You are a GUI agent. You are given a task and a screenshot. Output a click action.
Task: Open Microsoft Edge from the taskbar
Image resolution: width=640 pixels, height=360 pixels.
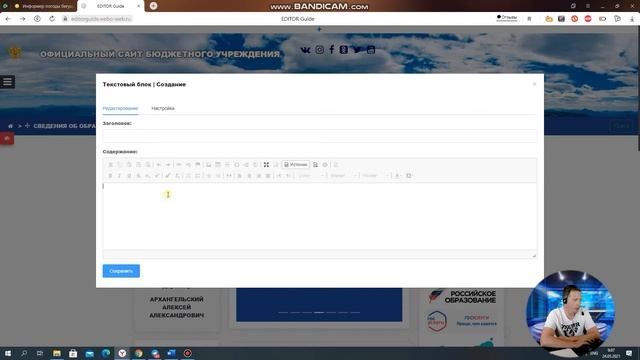(x=106, y=353)
